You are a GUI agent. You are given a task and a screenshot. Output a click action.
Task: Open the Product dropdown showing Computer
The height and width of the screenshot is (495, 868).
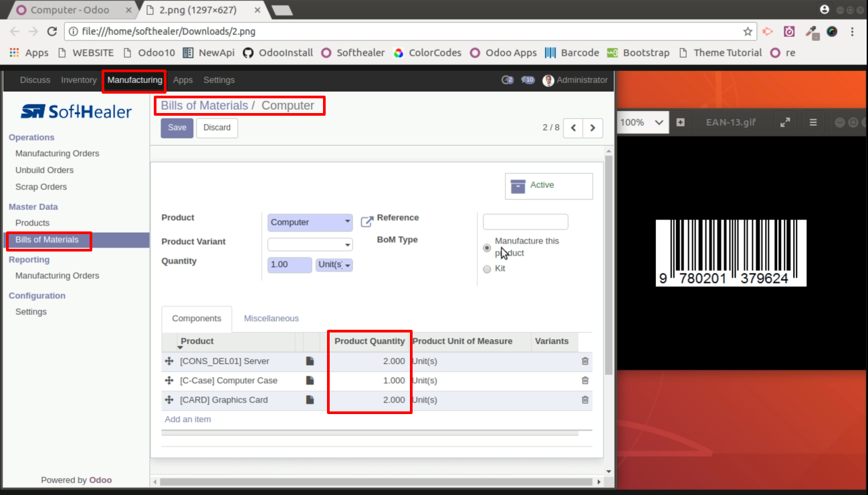pyautogui.click(x=310, y=222)
